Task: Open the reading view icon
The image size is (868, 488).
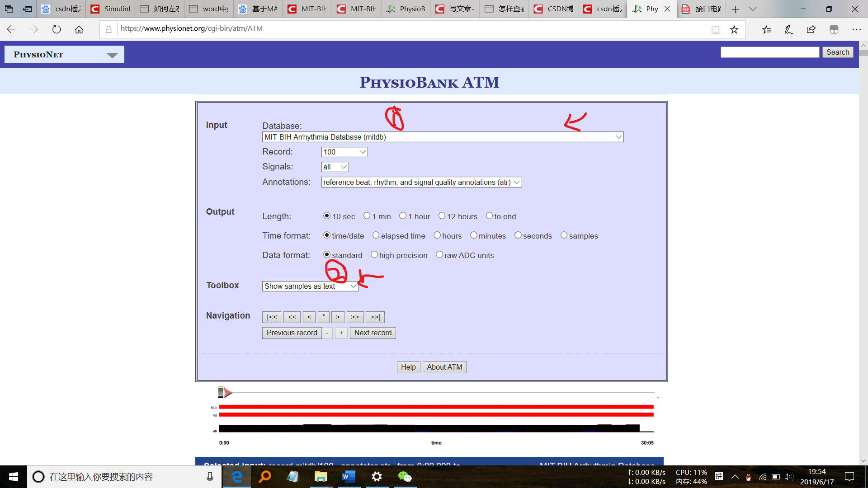Action: pyautogui.click(x=716, y=29)
